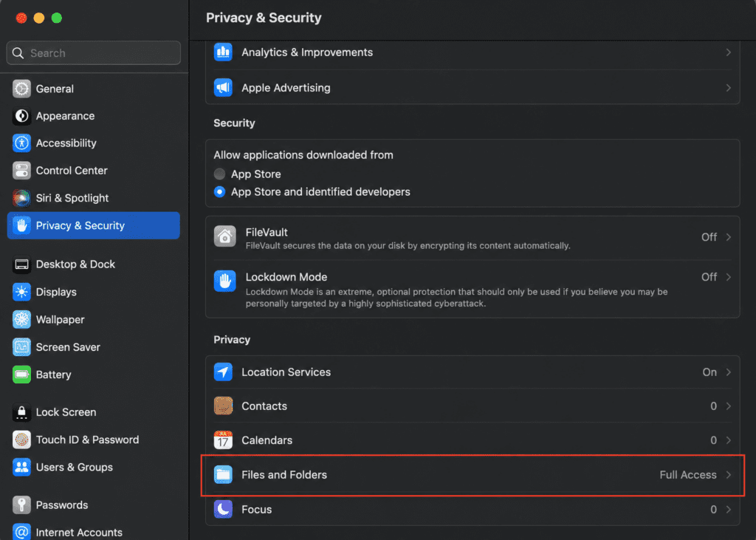
Task: Click the Battery icon in sidebar
Action: click(x=21, y=375)
